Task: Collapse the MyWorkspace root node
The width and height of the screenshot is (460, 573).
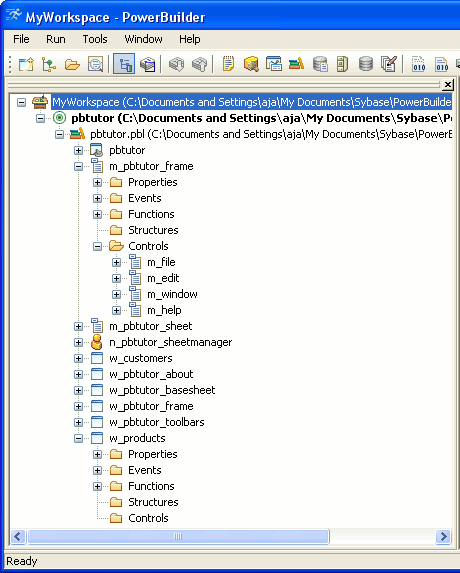Action: pyautogui.click(x=22, y=102)
